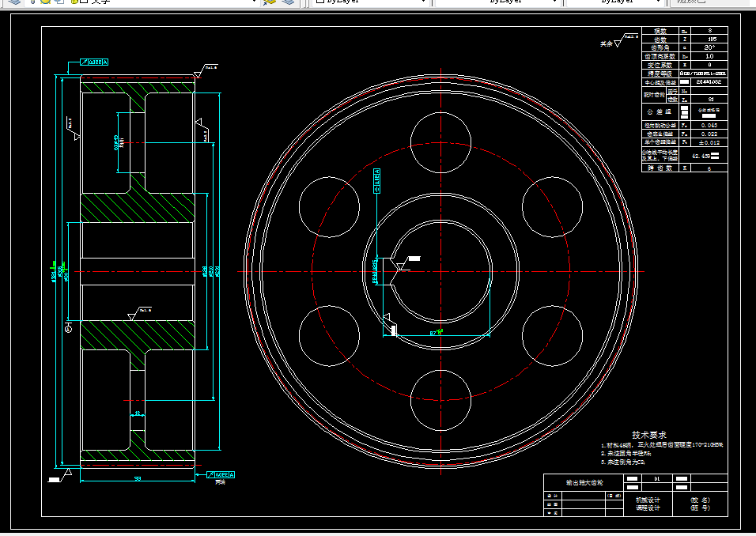Viewport: 756px width, 536px height.
Task: Select the 跨齿数 label cell
Action: point(660,168)
